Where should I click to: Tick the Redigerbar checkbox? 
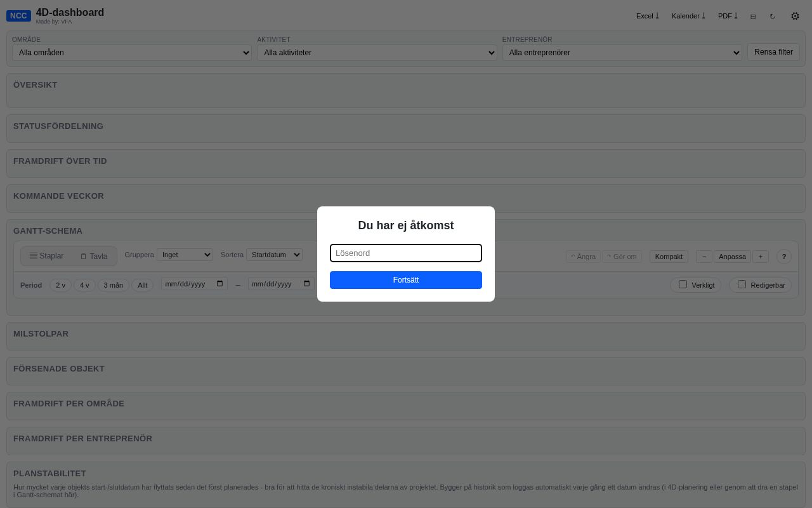pos(742,284)
